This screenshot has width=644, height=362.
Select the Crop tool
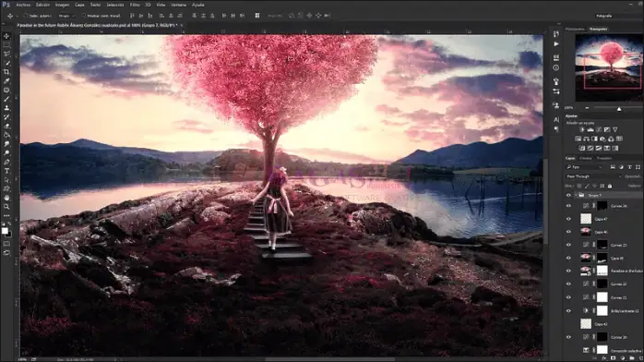pyautogui.click(x=6, y=72)
